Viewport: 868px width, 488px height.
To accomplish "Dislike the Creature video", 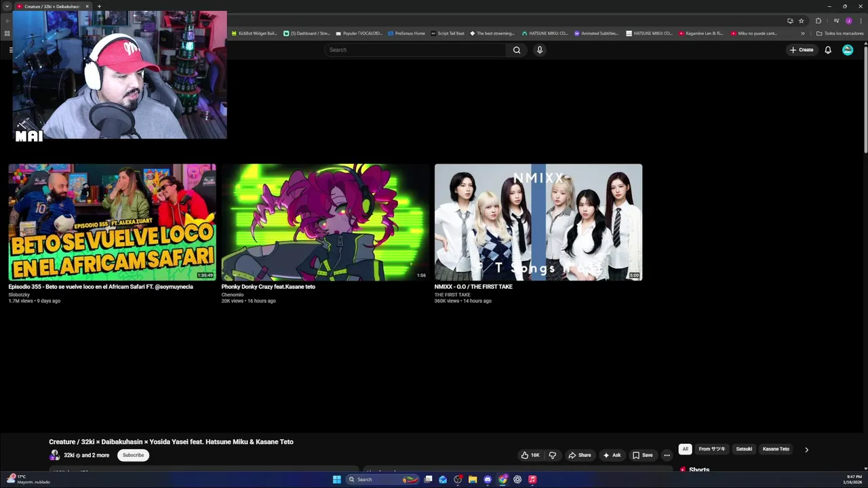I will (552, 455).
